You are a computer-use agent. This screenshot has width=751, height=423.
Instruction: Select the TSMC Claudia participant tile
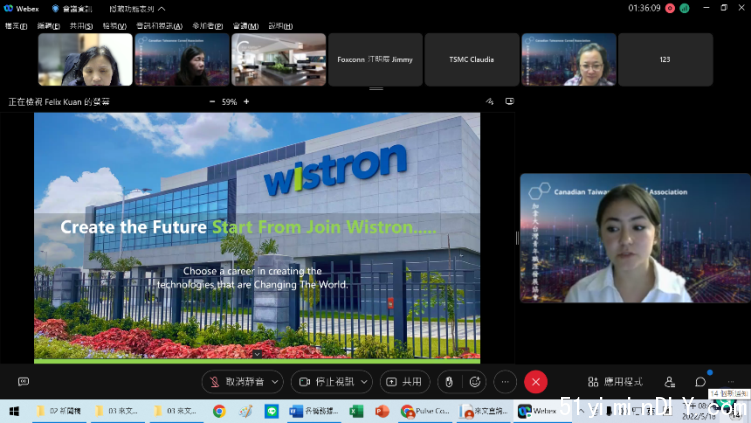(x=472, y=59)
